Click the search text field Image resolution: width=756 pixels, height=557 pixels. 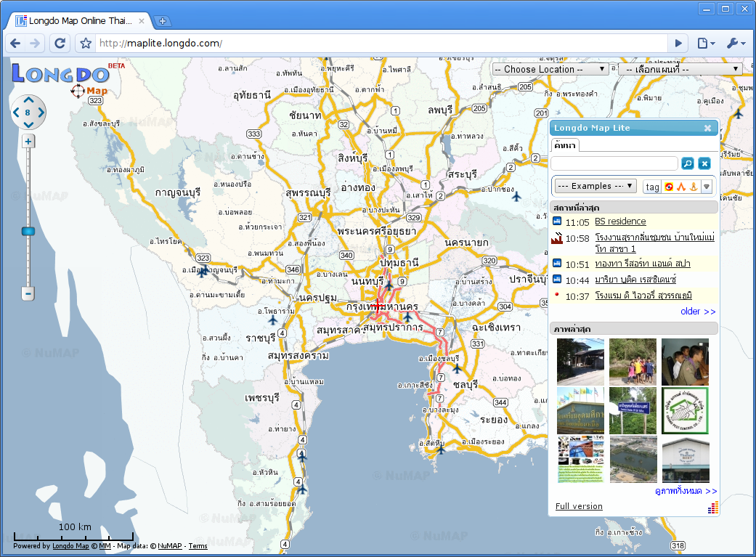pos(614,163)
